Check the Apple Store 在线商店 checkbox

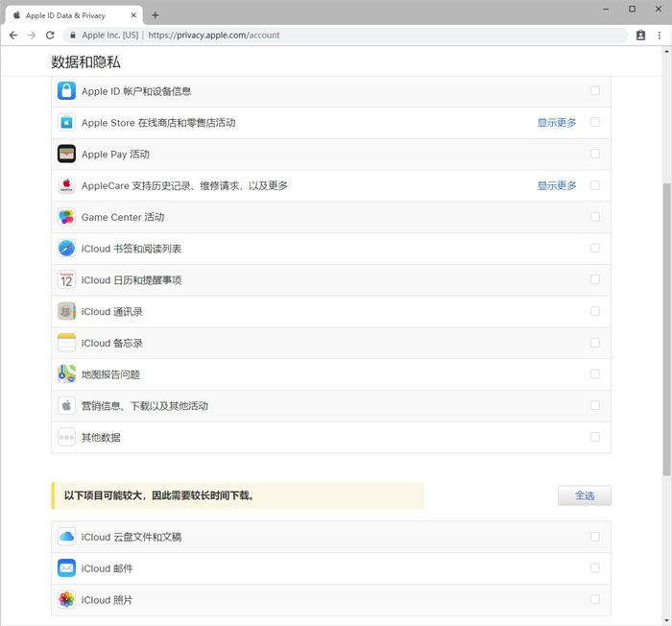coord(595,122)
